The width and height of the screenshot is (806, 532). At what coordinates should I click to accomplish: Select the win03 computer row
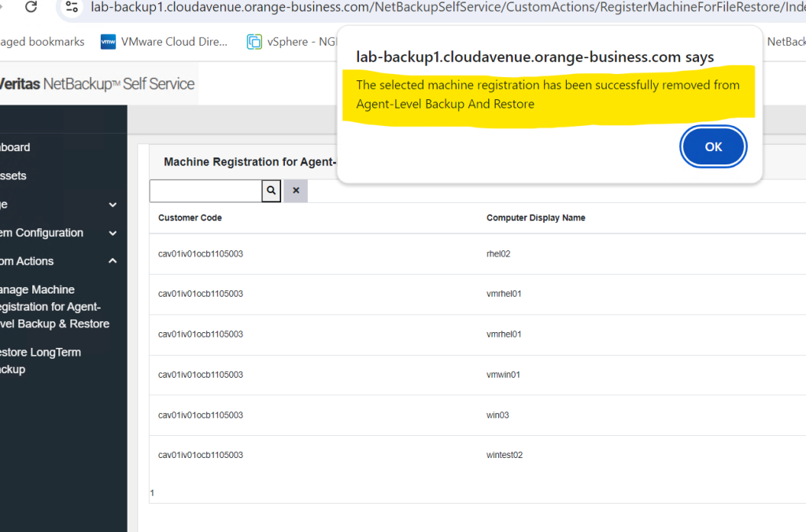point(478,416)
